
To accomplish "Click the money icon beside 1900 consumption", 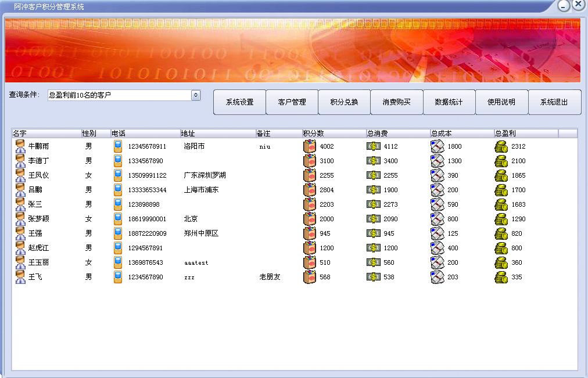I will (374, 190).
